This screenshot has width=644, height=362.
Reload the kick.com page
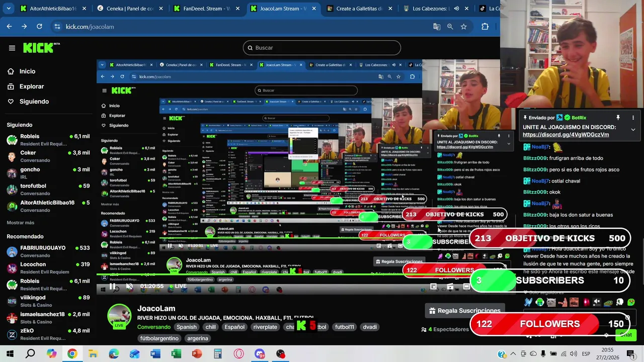39,27
